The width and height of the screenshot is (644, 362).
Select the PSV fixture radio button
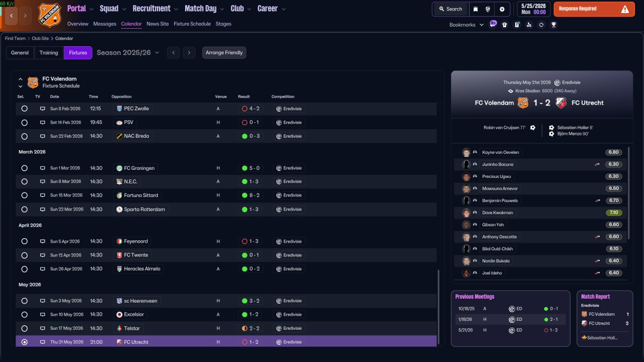click(24, 122)
